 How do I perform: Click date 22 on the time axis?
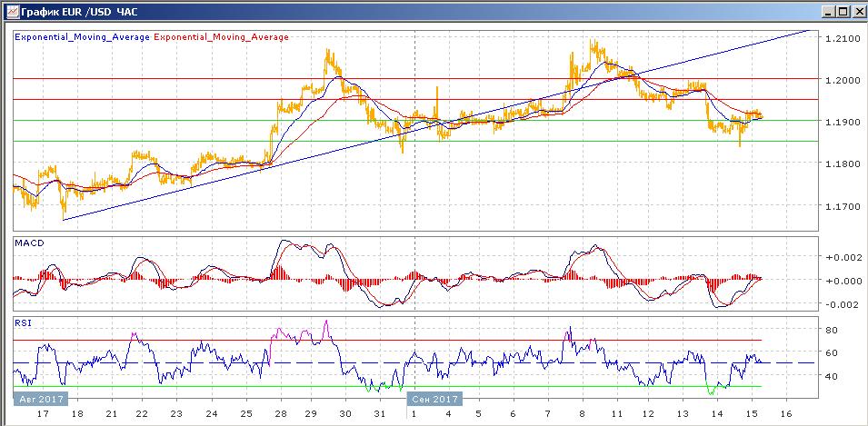click(x=142, y=414)
